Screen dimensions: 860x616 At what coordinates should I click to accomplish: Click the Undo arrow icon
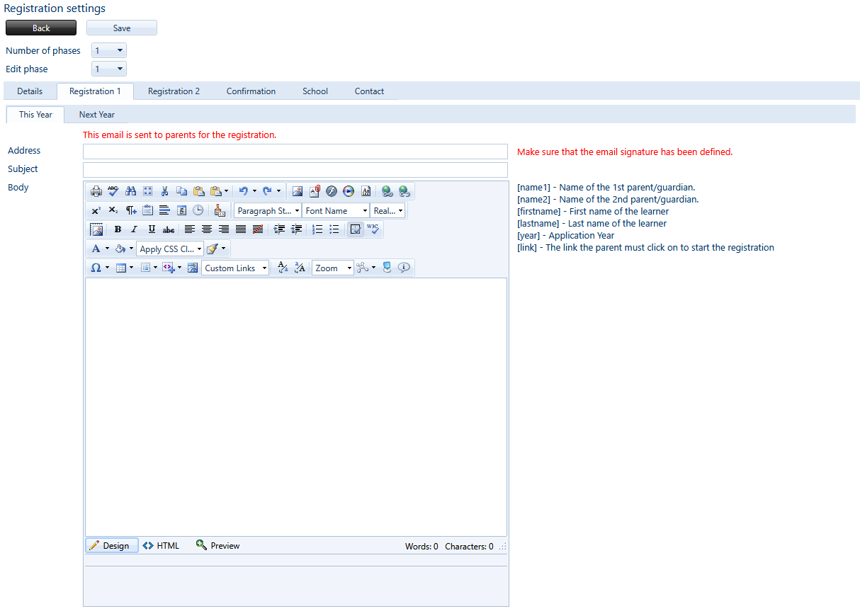coord(243,191)
